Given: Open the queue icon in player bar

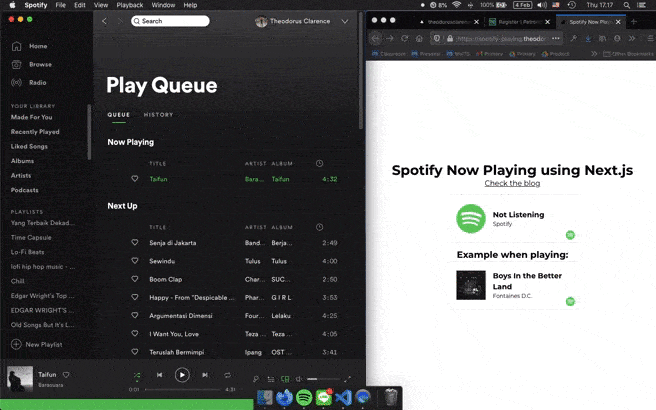Looking at the screenshot, I should click(x=271, y=379).
